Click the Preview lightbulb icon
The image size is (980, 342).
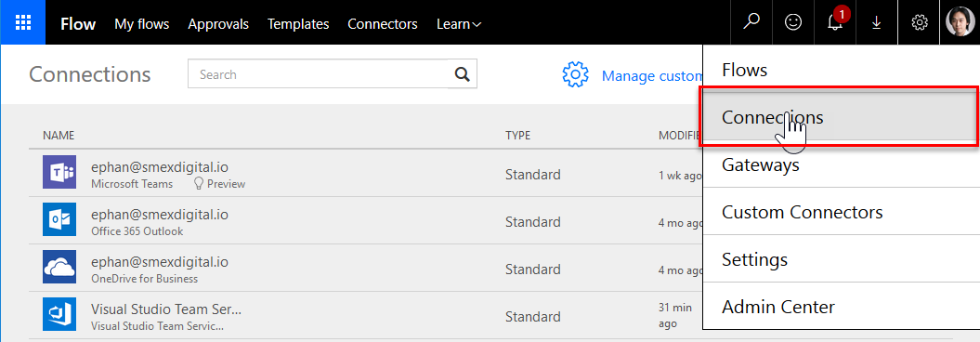point(199,183)
